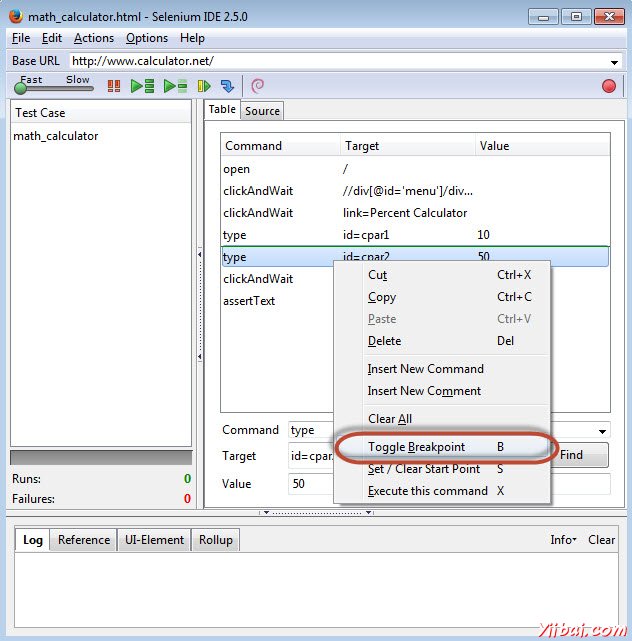The width and height of the screenshot is (632, 641).
Task: Select Toggle Breakpoint menu entry
Action: click(x=442, y=447)
